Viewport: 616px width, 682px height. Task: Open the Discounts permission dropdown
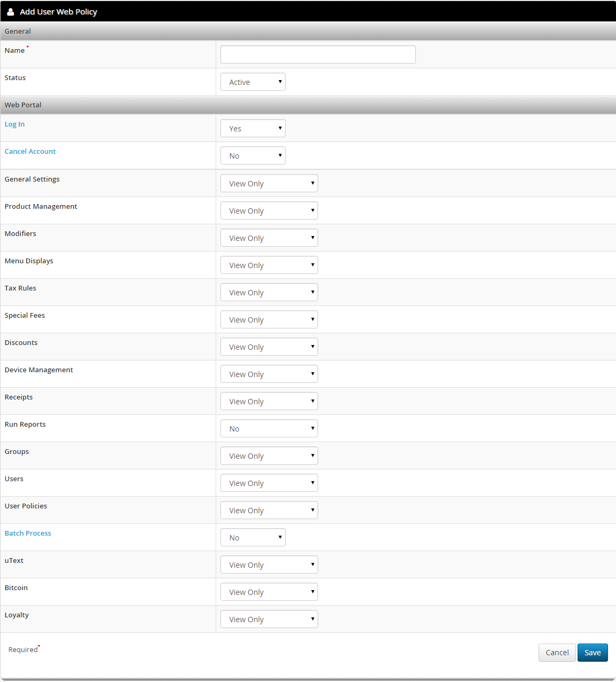pyautogui.click(x=269, y=347)
